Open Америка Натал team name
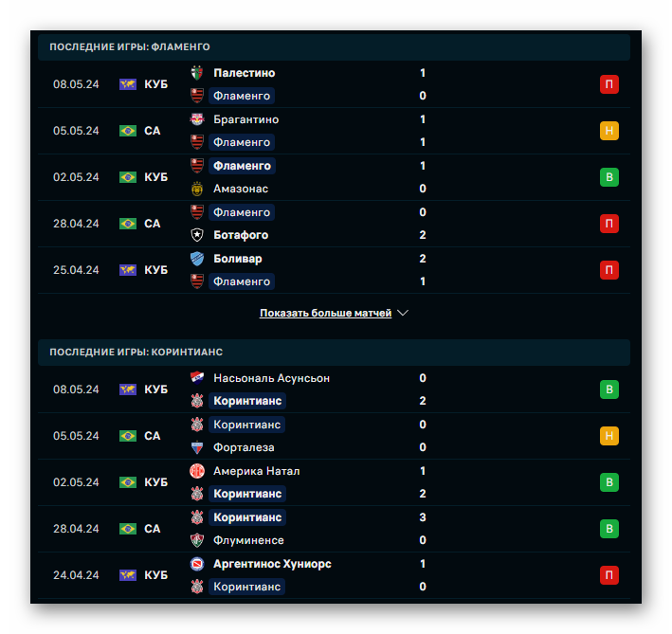Viewport: 672px width, 634px height. click(257, 471)
